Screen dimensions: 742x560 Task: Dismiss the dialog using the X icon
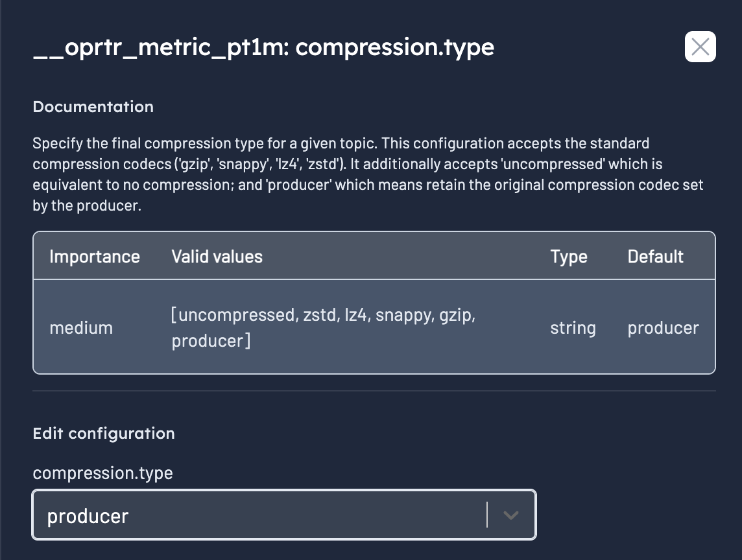click(700, 47)
